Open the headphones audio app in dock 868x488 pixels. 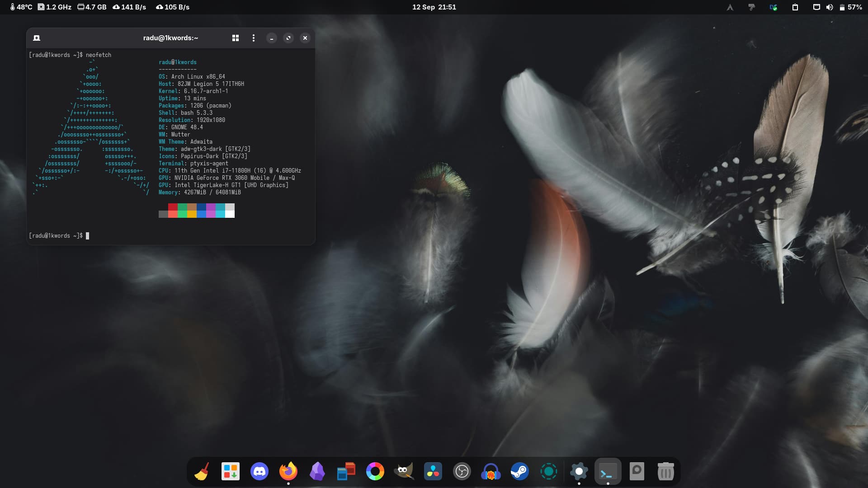[x=491, y=472]
